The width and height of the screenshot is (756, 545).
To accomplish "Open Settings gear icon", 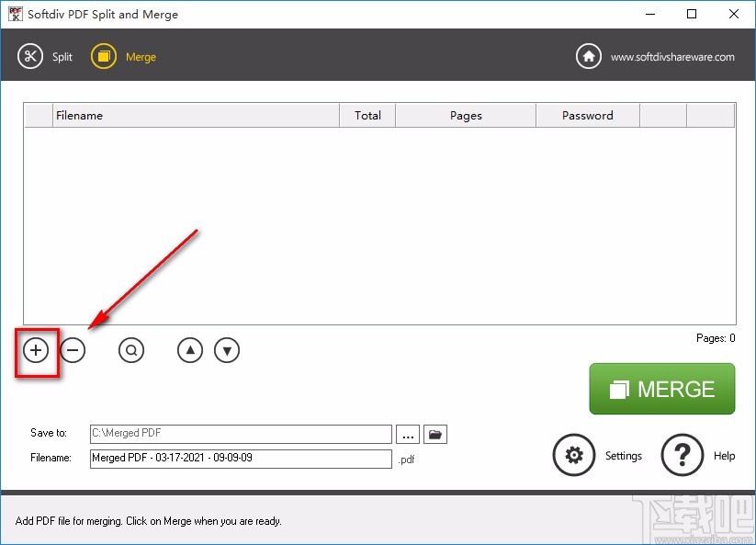I will (574, 455).
